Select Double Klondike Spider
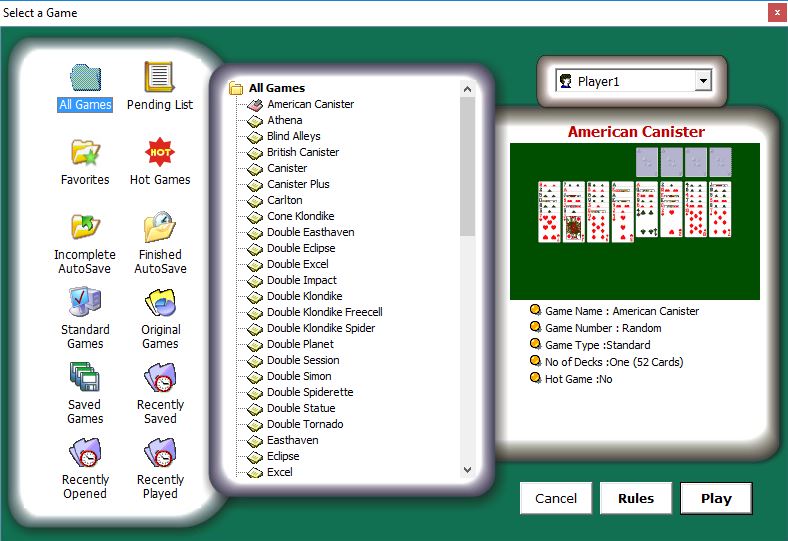The height and width of the screenshot is (541, 788). coord(321,328)
